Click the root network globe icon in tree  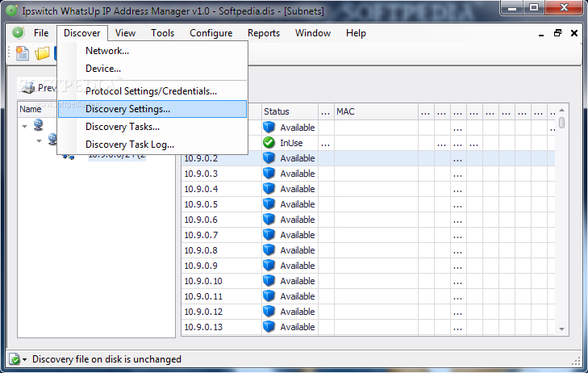tap(38, 124)
